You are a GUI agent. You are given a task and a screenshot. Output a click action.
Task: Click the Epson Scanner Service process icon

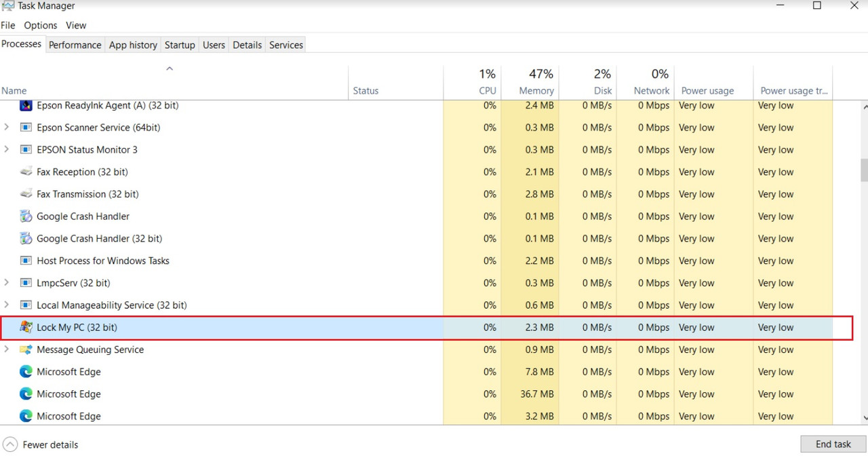(x=26, y=128)
